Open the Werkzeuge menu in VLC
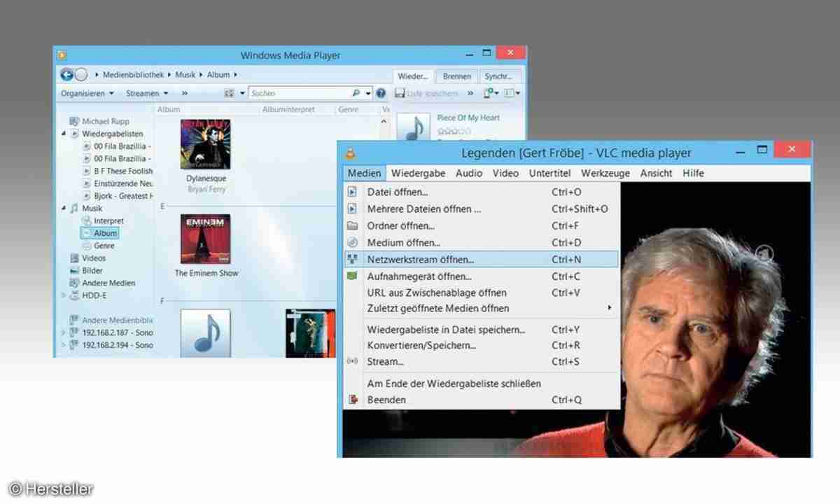 pos(605,173)
